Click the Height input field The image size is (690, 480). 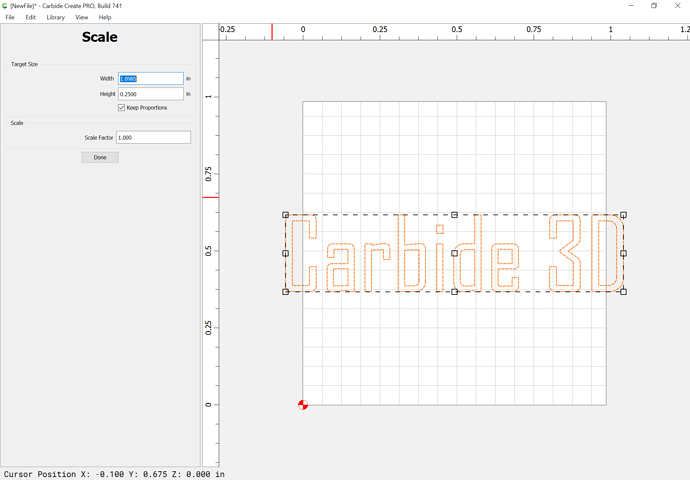[150, 94]
